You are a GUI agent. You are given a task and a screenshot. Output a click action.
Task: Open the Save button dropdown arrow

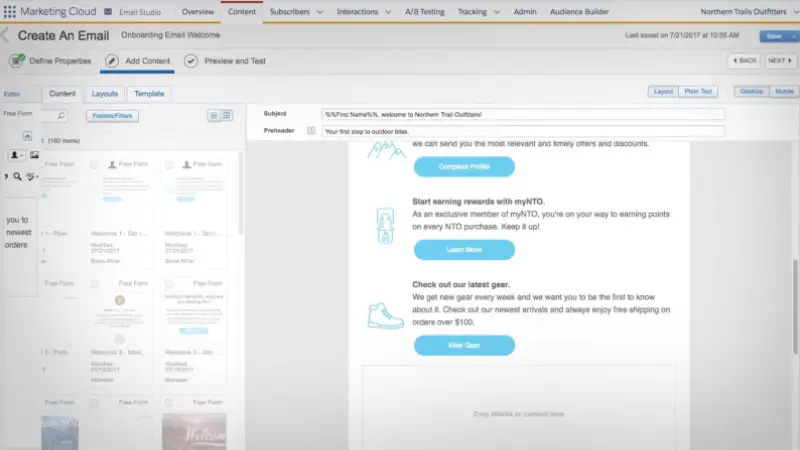coord(794,36)
